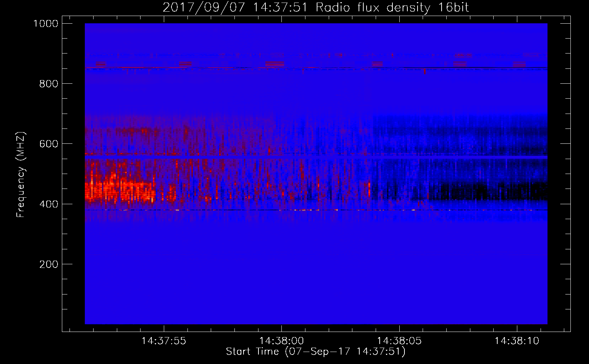
Task: Click the "Frequency (MHZ)" axis label
Action: tap(21, 175)
